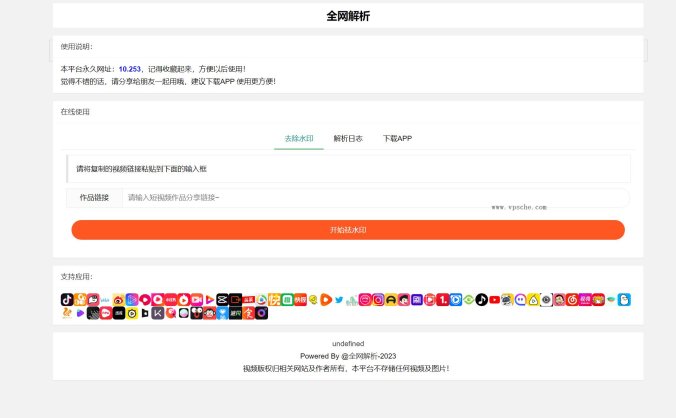Click the black CapCut scissors icon
The height and width of the screenshot is (418, 676).
(222, 299)
